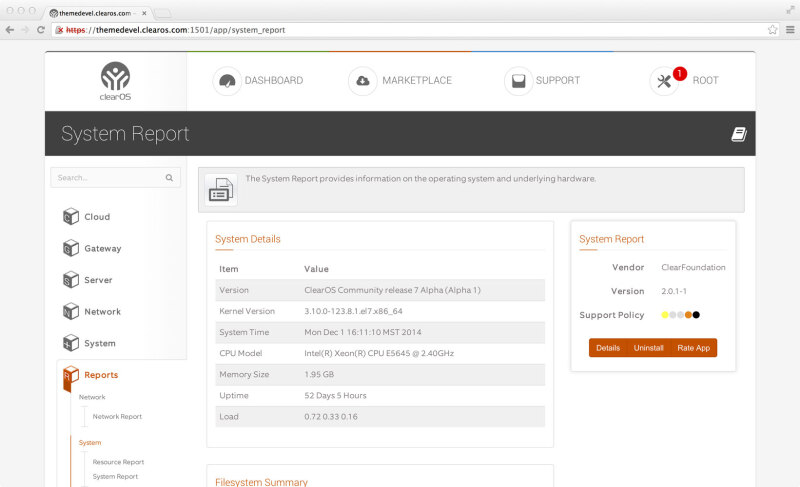Image resolution: width=800 pixels, height=487 pixels.
Task: Click the ClearOS Community release 7 Alpha value
Action: pos(392,290)
